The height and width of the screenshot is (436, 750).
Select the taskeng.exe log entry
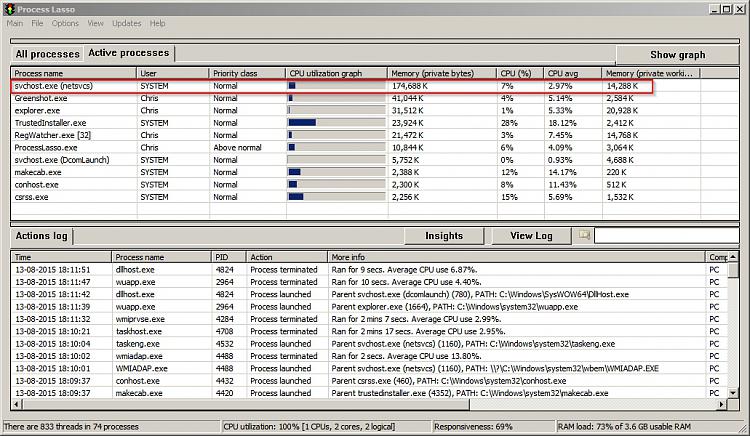click(369, 344)
